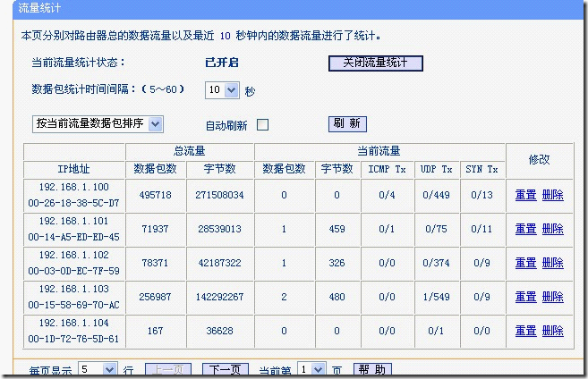The height and width of the screenshot is (379, 588).
Task: Open the 数据包统计时间间隔 seconds dropdown
Action: pyautogui.click(x=222, y=90)
